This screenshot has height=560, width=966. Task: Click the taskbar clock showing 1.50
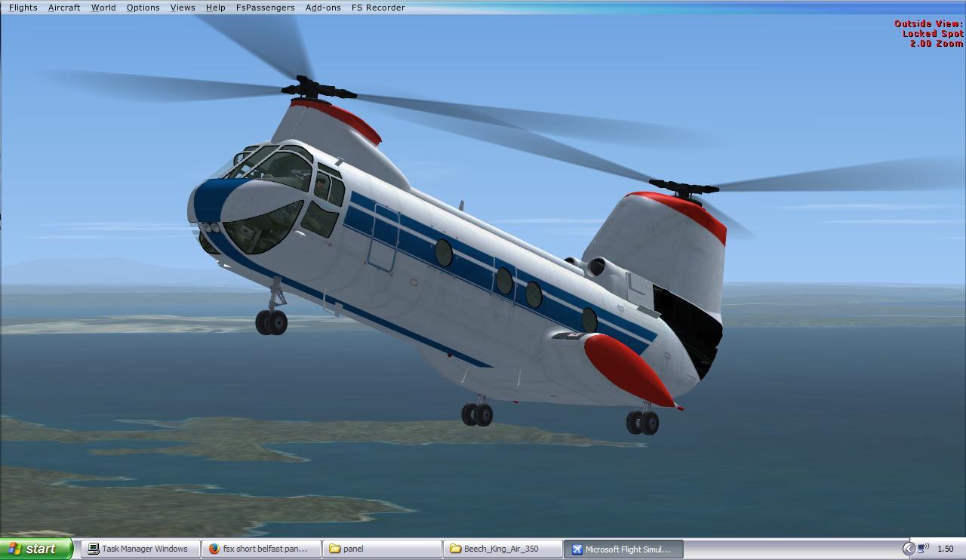tap(946, 549)
